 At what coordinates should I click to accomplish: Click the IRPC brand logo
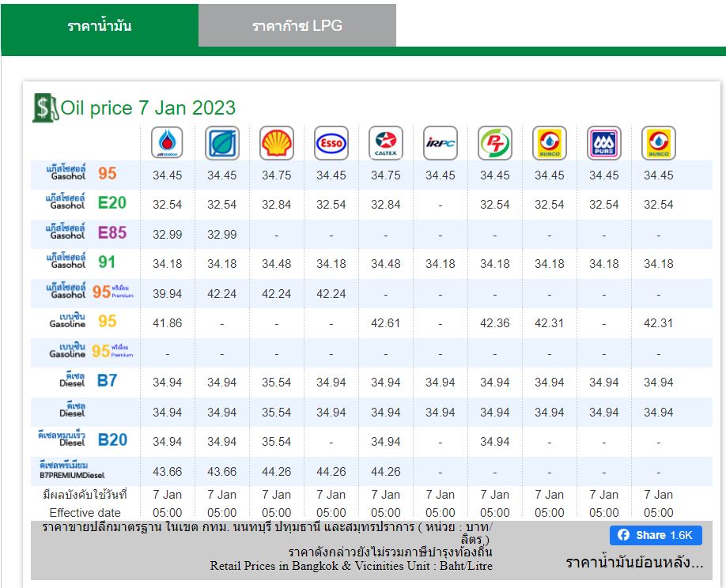point(441,143)
